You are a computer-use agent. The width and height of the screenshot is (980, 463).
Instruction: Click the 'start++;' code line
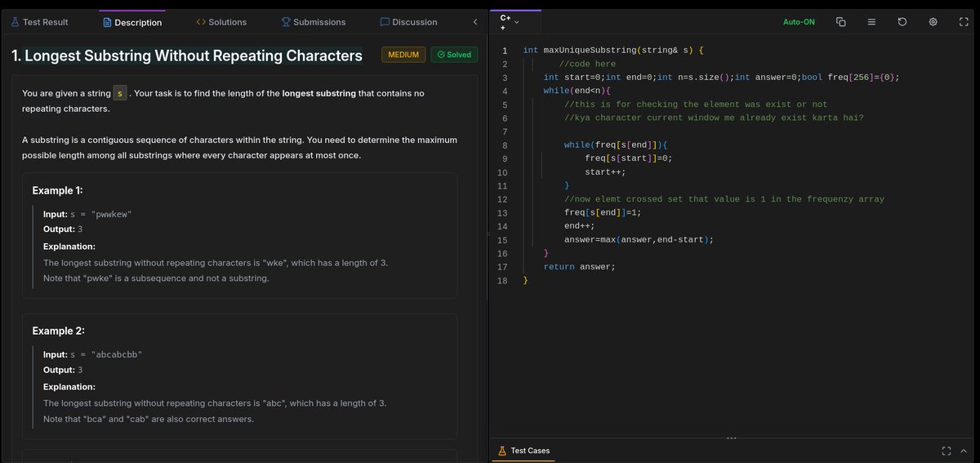coord(605,172)
